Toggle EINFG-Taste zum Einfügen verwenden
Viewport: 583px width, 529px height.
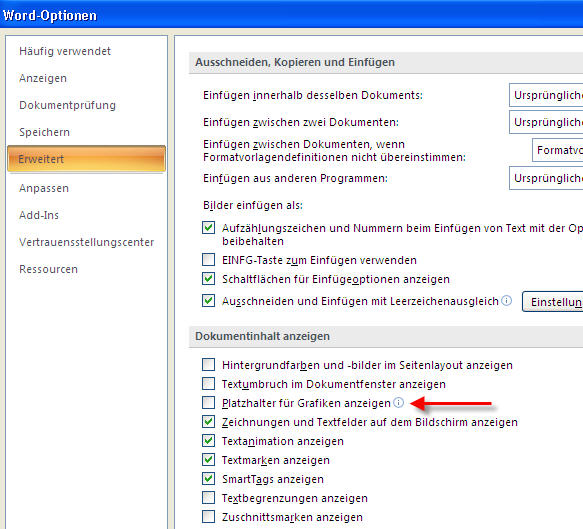tap(208, 259)
